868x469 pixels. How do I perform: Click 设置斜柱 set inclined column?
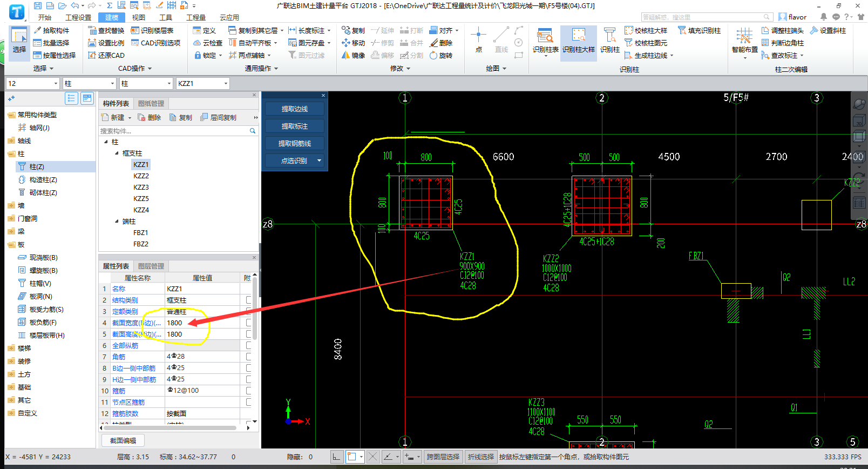tap(828, 30)
